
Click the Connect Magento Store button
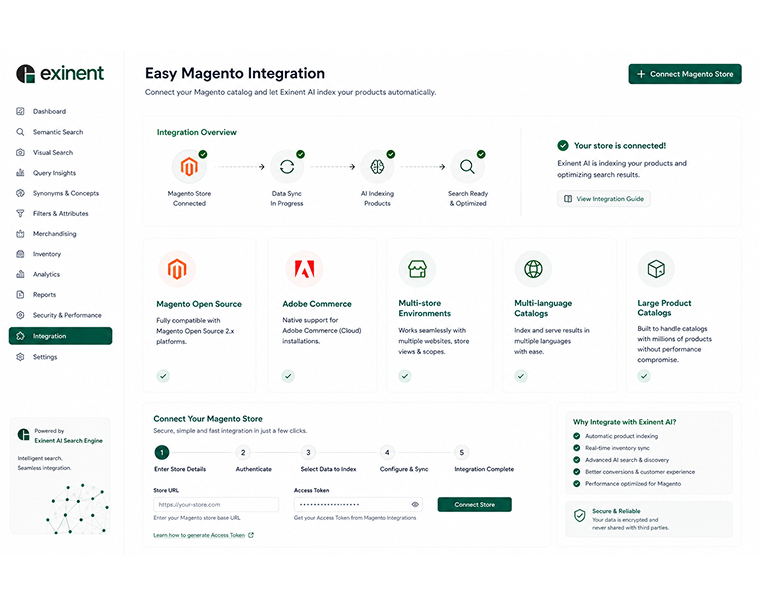pyautogui.click(x=685, y=74)
